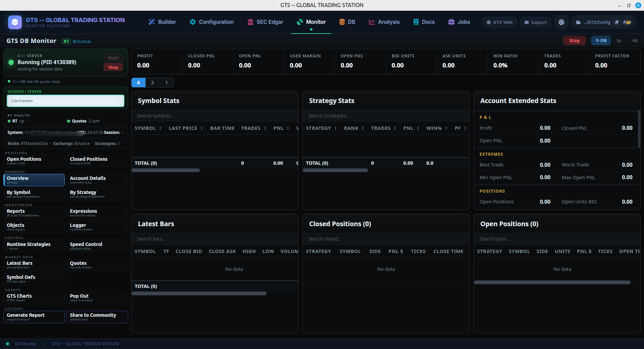Click green status dot in bottom status bar

7,344
